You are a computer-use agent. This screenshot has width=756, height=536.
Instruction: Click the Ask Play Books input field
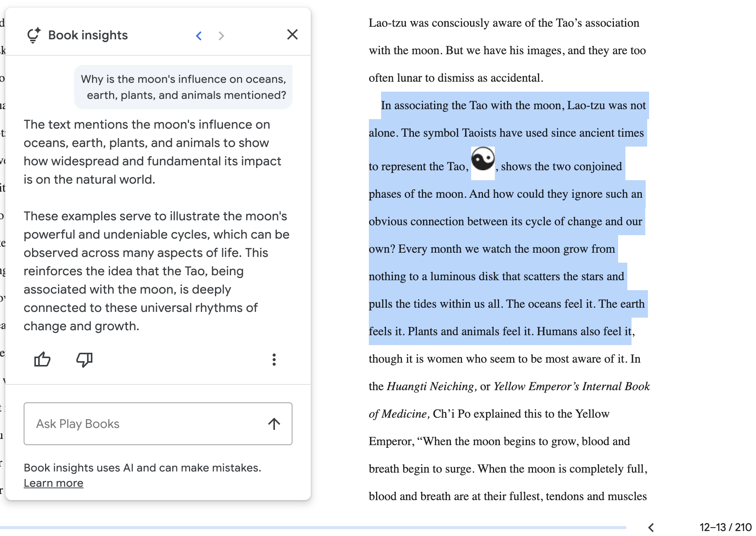click(158, 424)
